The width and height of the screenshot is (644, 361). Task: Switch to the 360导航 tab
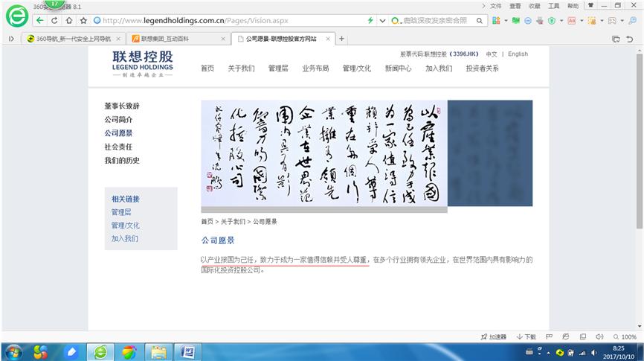coord(73,39)
